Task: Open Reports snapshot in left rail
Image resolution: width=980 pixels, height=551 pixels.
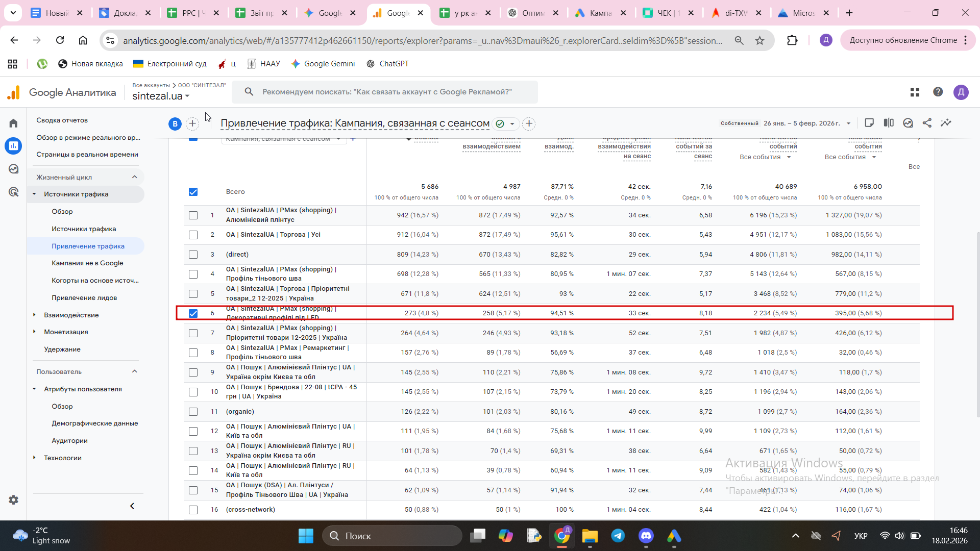Action: [62, 120]
